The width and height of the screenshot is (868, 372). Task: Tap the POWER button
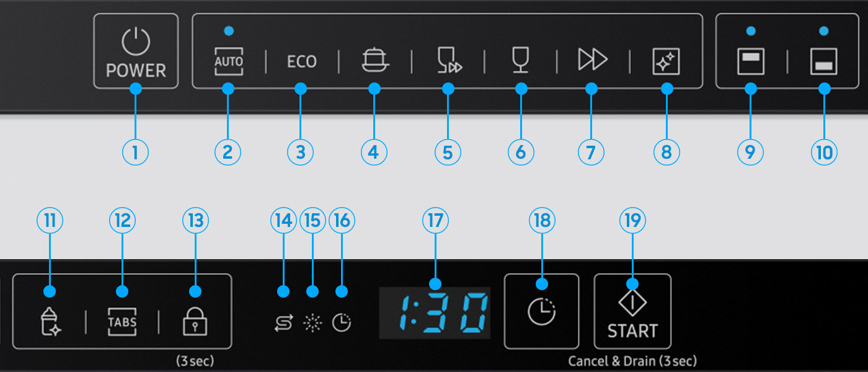click(136, 51)
